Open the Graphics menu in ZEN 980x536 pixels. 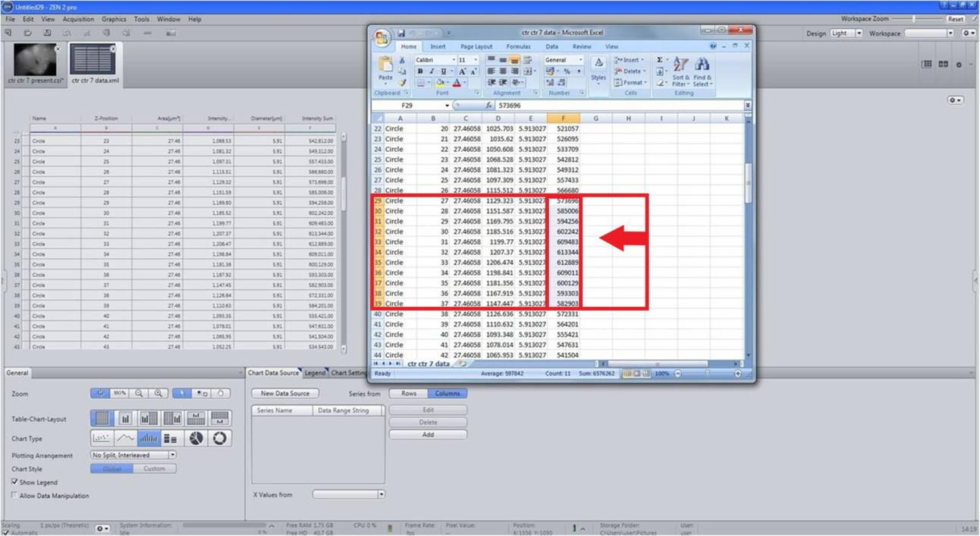(x=114, y=19)
